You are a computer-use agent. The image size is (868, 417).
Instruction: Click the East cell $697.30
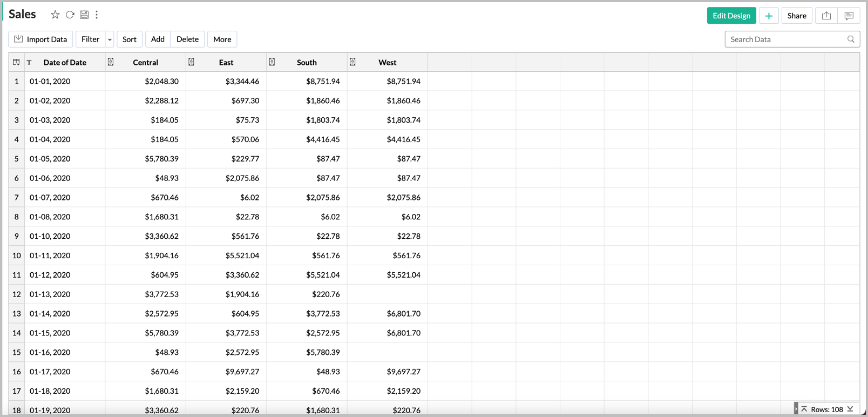[226, 101]
